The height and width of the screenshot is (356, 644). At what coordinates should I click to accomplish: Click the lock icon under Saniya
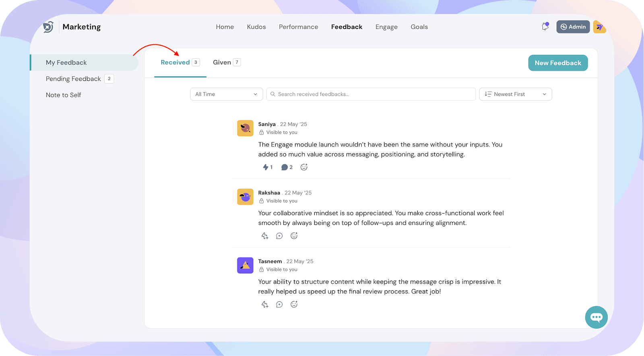pyautogui.click(x=262, y=132)
